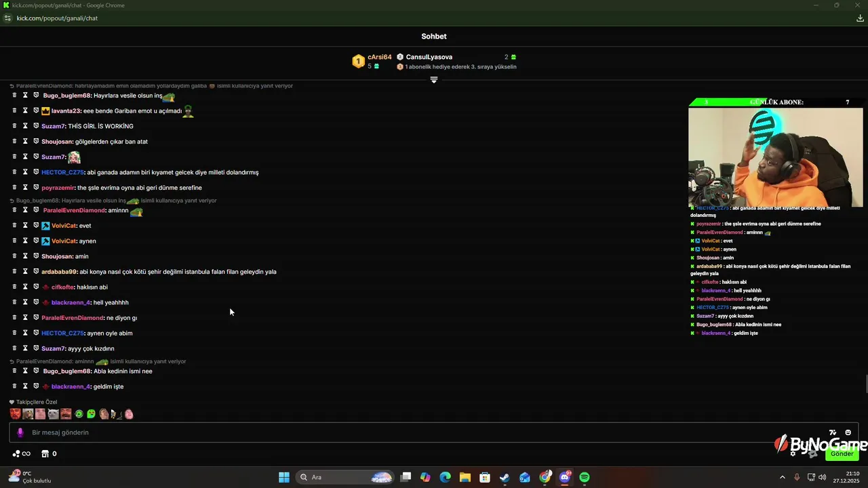The width and height of the screenshot is (868, 488).
Task: Delete Bugo_buglem68's "Hayırlara vesile olsun" message
Action: (14, 96)
